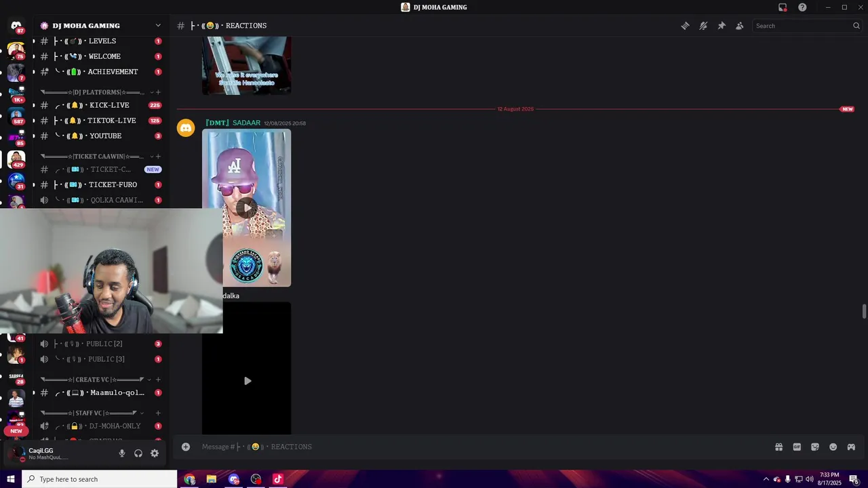Play the black video attachment

[247, 381]
